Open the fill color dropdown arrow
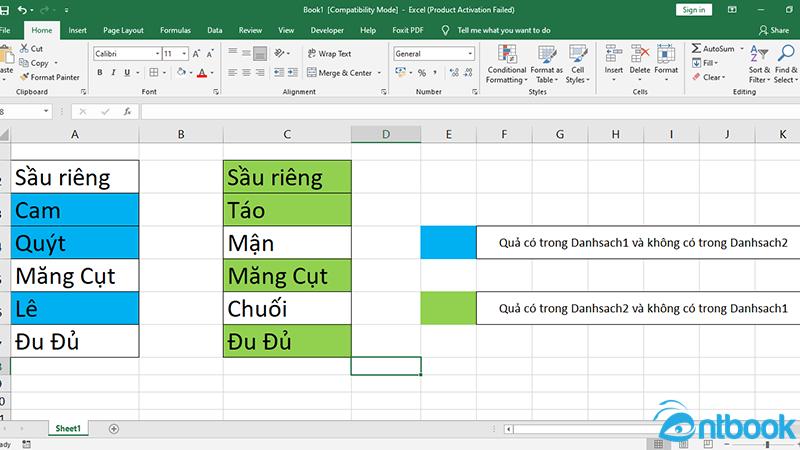The height and width of the screenshot is (450, 800). click(191, 72)
